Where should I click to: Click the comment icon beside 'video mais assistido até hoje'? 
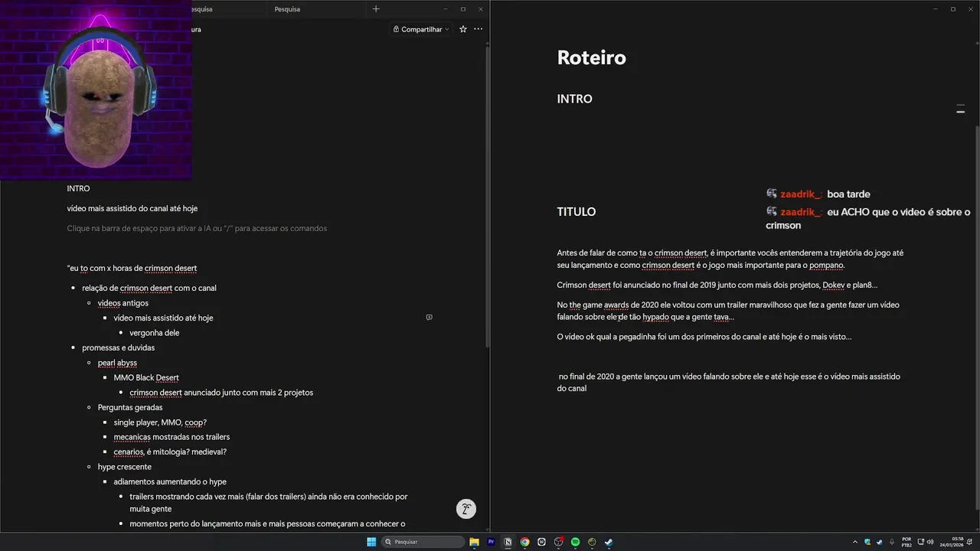click(429, 318)
